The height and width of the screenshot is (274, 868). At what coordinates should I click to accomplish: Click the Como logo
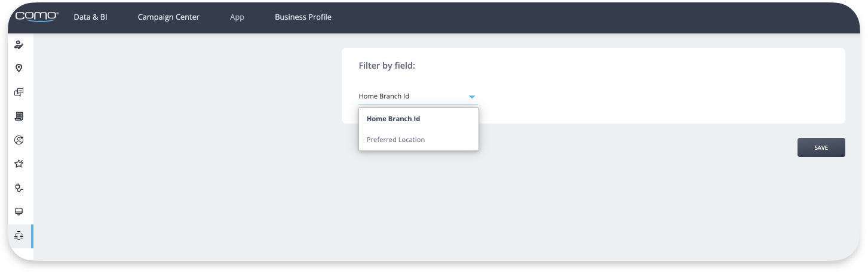pyautogui.click(x=37, y=16)
